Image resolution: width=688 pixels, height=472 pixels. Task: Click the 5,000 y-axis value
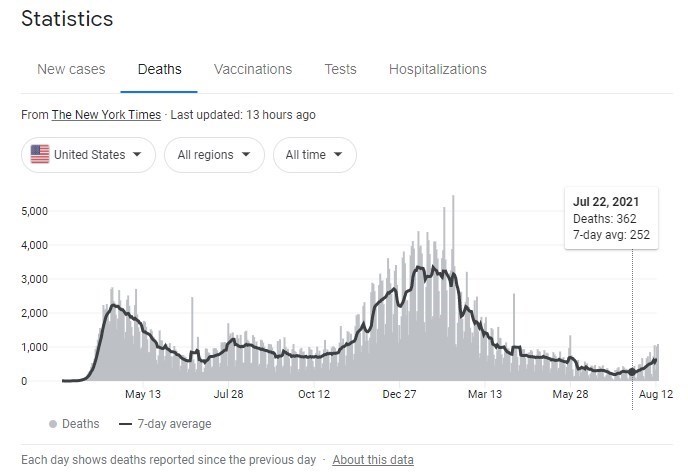34,211
